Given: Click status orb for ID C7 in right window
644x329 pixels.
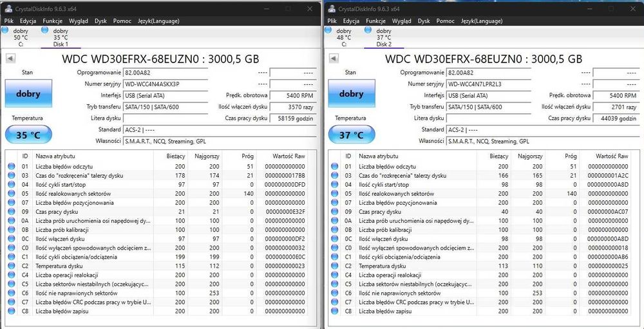Looking at the screenshot, I should [x=335, y=302].
